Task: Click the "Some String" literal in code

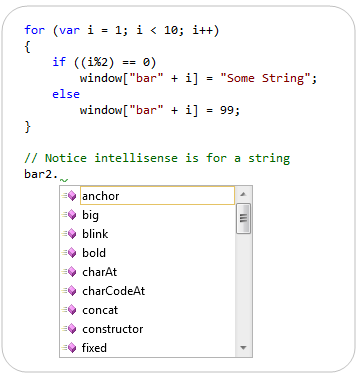Action: click(x=265, y=78)
